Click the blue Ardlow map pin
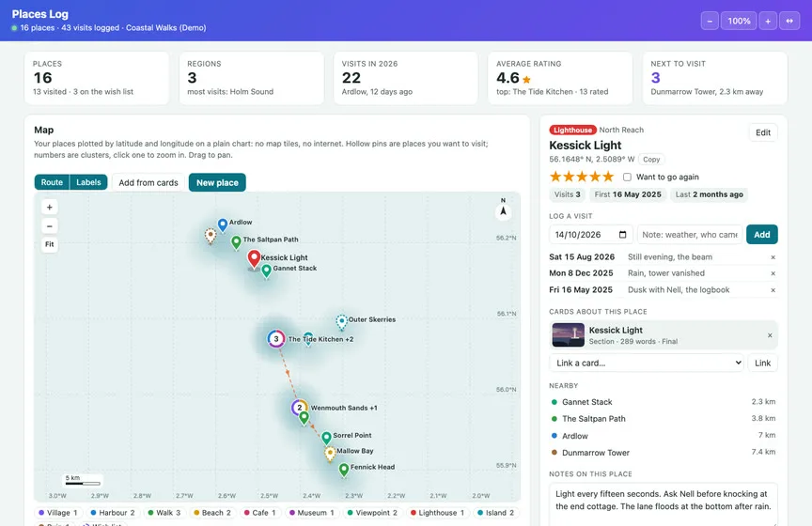 click(223, 224)
